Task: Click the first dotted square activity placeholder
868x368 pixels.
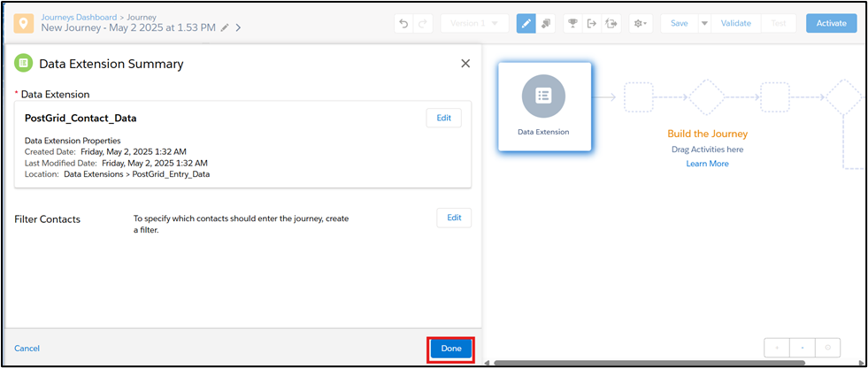Action: [638, 97]
